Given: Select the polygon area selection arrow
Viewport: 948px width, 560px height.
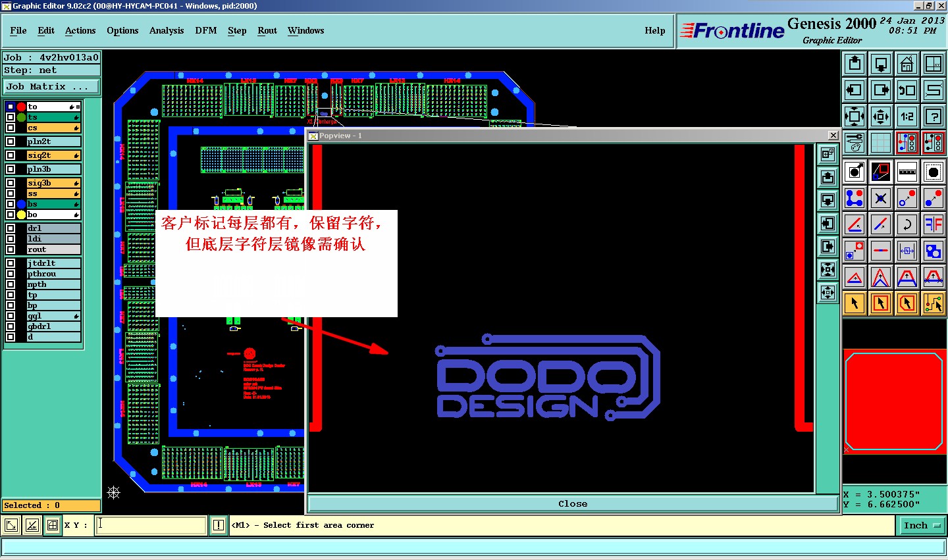Looking at the screenshot, I should pos(907,303).
